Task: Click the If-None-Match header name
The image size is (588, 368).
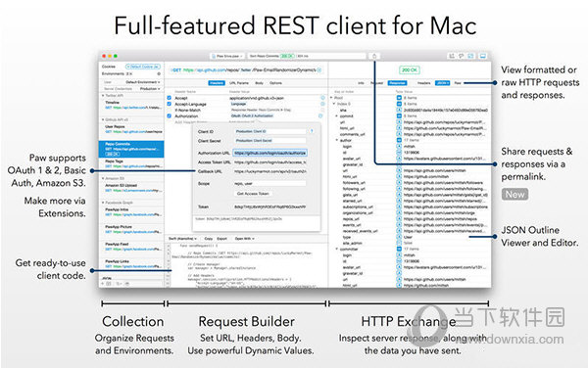Action: [187, 110]
